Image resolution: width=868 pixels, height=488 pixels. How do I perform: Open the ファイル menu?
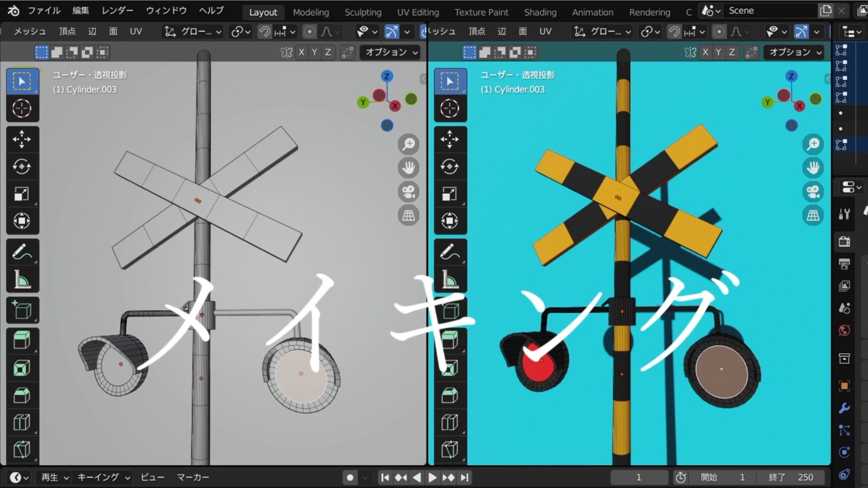pos(44,11)
